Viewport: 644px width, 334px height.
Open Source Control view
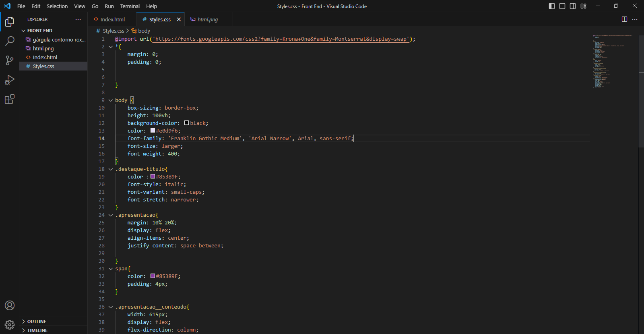click(x=10, y=60)
